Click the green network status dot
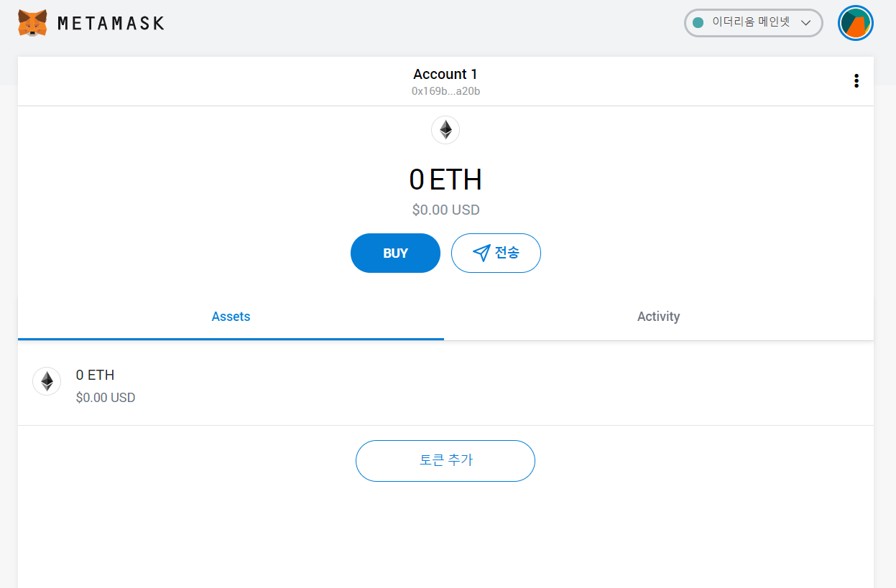 [698, 23]
